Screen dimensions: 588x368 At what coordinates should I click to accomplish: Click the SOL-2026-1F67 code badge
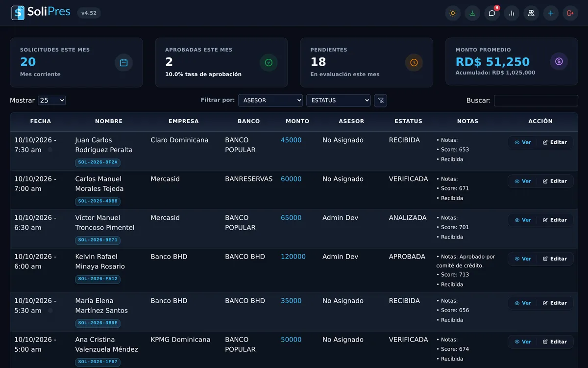(98, 362)
